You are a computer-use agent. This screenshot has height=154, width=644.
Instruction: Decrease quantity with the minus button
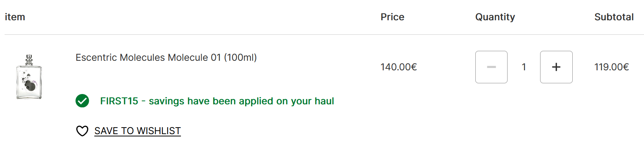[x=491, y=67]
